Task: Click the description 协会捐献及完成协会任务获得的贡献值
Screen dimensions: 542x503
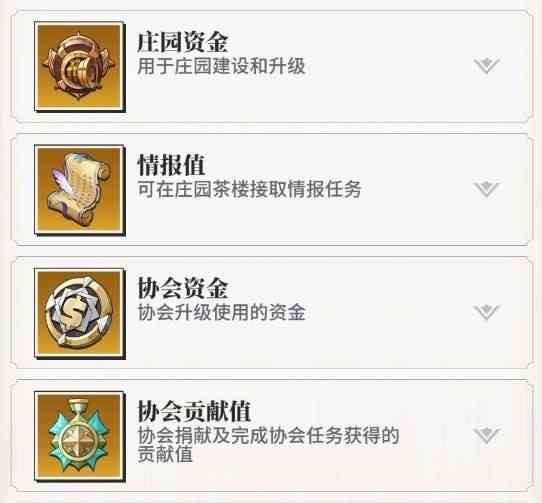Action: pyautogui.click(x=268, y=445)
